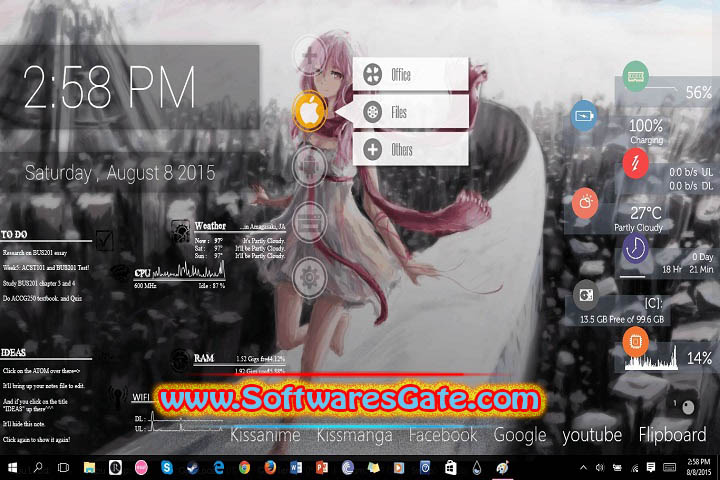Expand the system tray hidden icons chevron

tap(583, 468)
